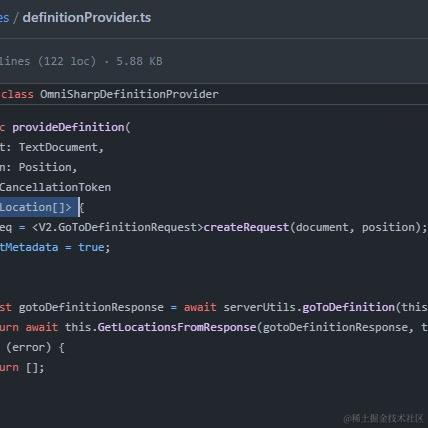Open the parent folder breadcrumb link before definitionProvider.ts

[x=4, y=17]
